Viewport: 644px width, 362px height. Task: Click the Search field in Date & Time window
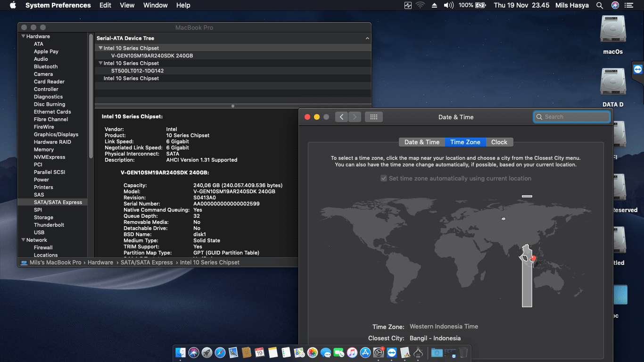coord(571,117)
